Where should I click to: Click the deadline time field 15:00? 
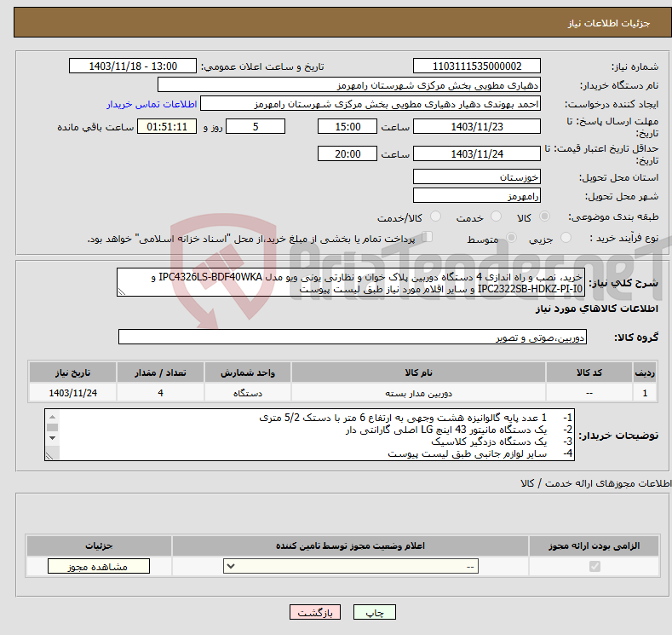(347, 126)
